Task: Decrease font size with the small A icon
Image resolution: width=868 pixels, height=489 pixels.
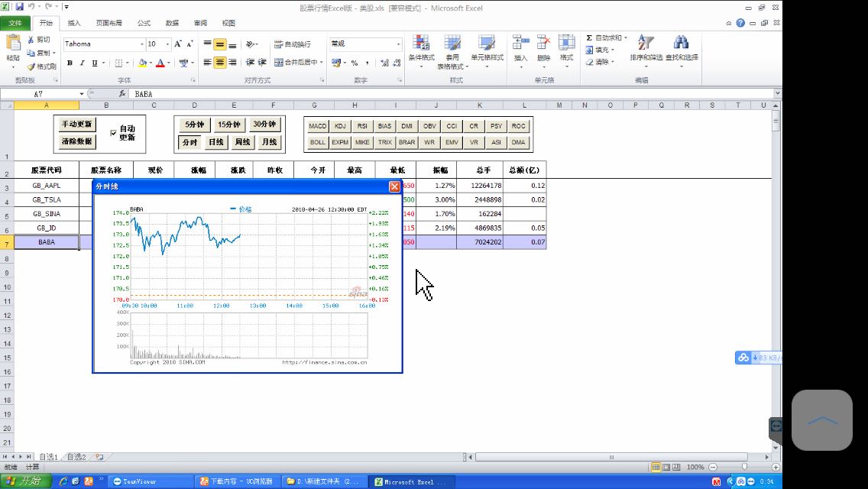Action: 189,44
